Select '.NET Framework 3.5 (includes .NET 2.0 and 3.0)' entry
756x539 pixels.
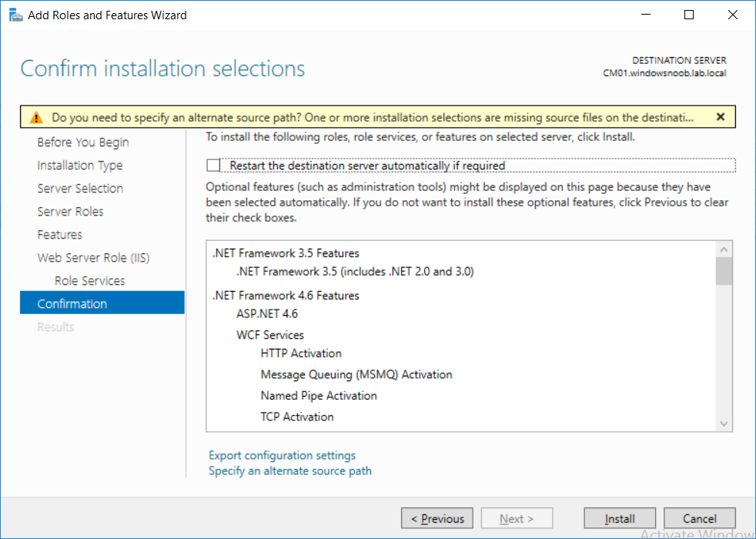click(x=355, y=272)
